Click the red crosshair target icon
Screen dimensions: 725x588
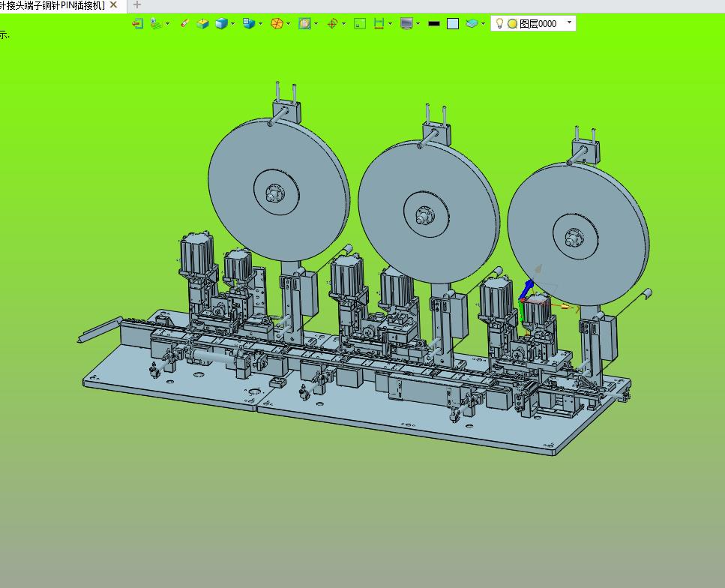click(x=332, y=24)
